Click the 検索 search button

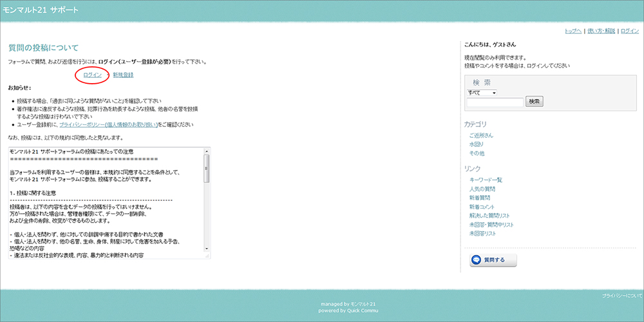pos(535,102)
